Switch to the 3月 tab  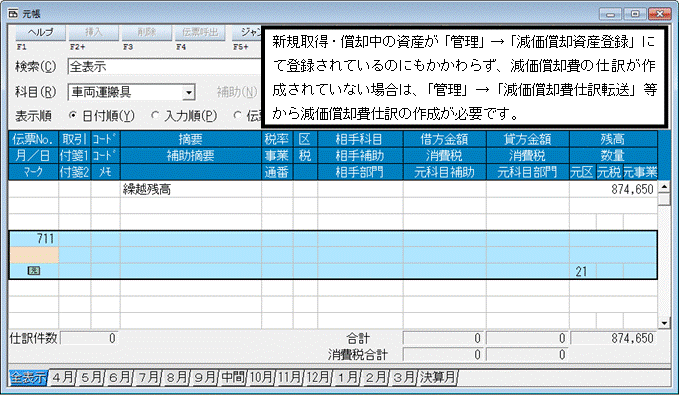coord(403,377)
